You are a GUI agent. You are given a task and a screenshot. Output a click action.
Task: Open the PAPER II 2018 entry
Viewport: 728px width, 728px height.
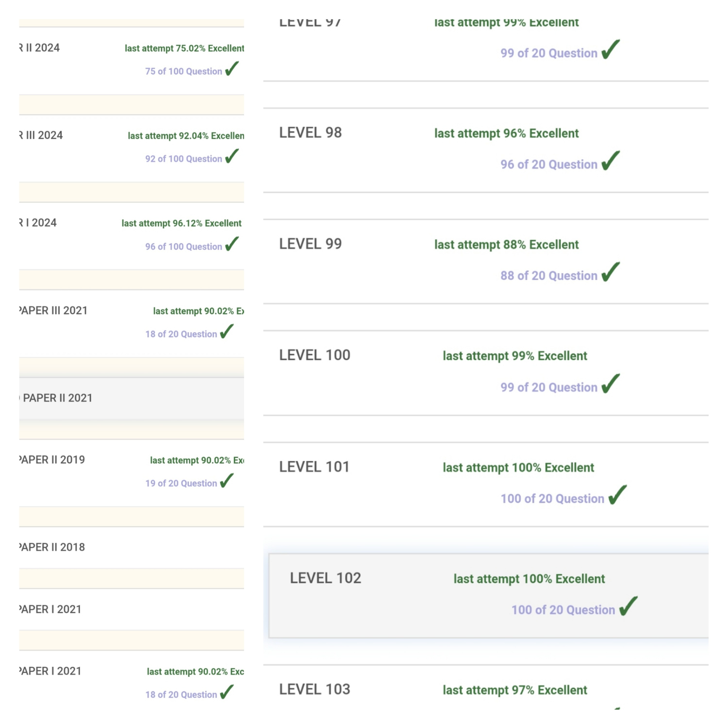pyautogui.click(x=52, y=547)
